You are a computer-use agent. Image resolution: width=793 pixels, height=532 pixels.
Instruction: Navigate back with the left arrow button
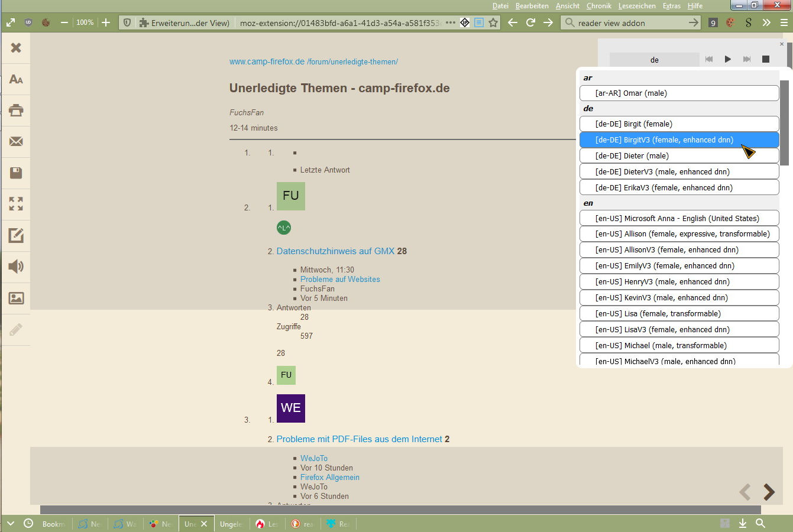coord(513,22)
